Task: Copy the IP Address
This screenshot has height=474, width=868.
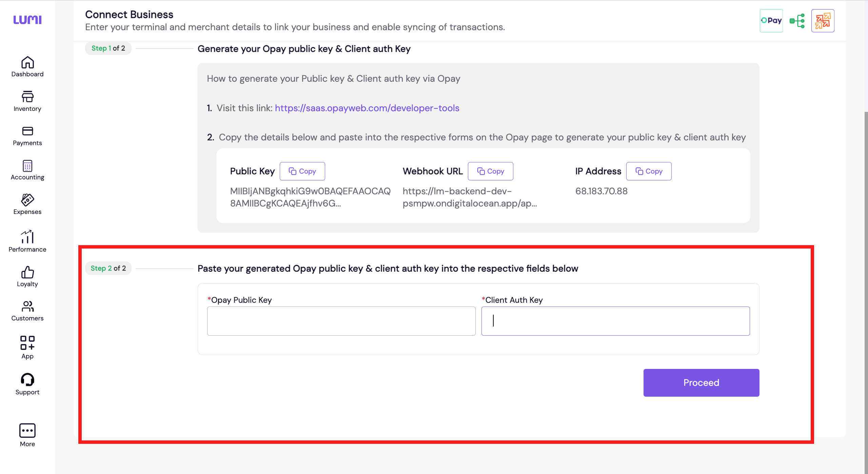Action: (x=649, y=171)
